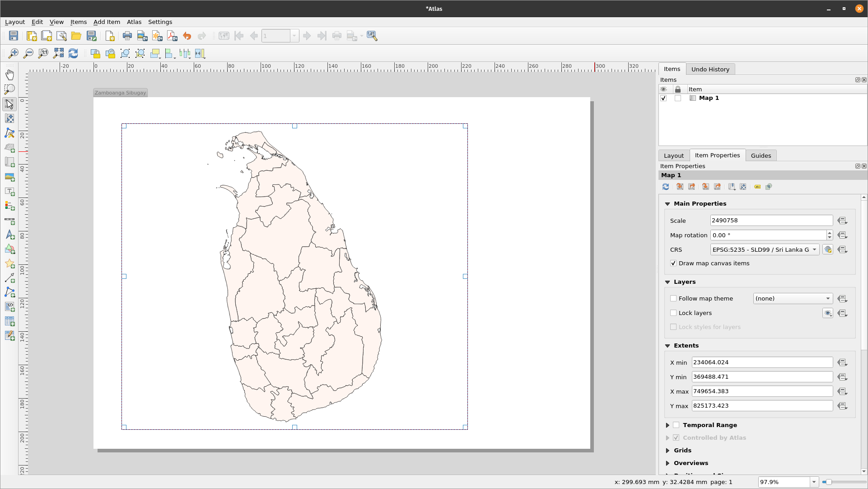Update map preview in Item Properties
The width and height of the screenshot is (868, 489).
click(666, 187)
